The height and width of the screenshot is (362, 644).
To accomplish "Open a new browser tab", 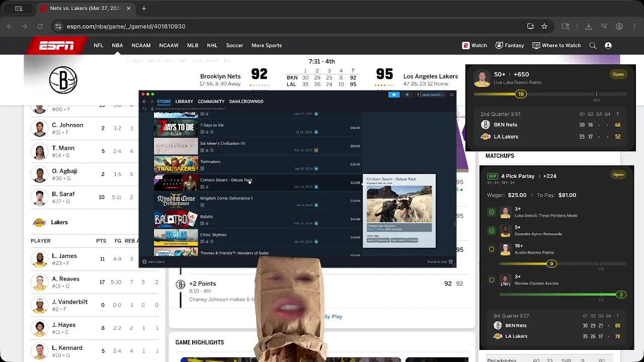I will coord(144,9).
